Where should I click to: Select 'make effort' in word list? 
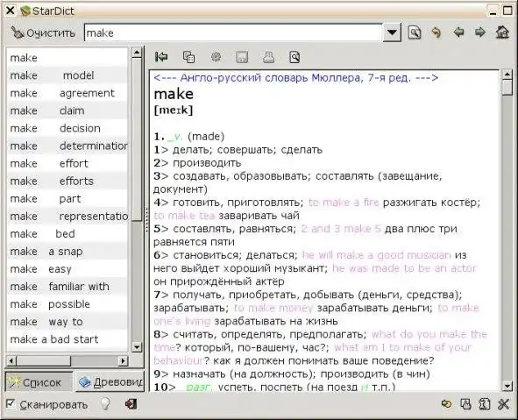tap(67, 163)
